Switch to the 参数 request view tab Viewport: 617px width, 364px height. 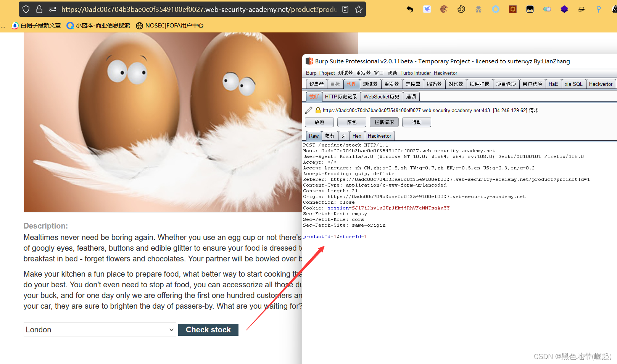point(330,136)
